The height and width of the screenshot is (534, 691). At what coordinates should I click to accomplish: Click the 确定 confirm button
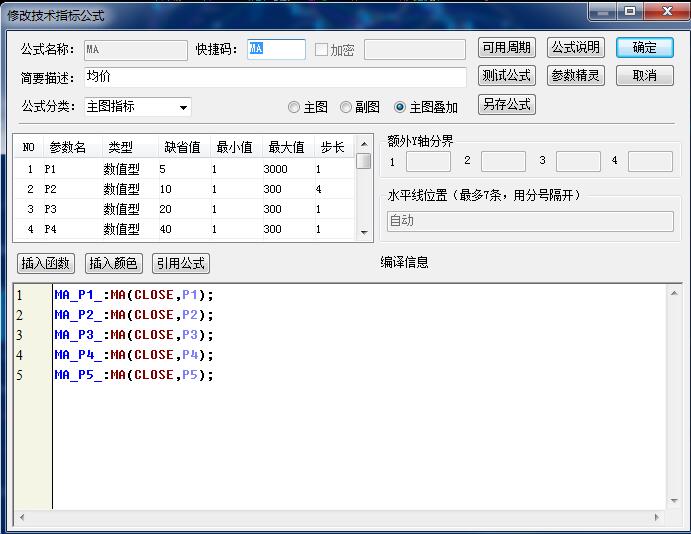pyautogui.click(x=644, y=48)
